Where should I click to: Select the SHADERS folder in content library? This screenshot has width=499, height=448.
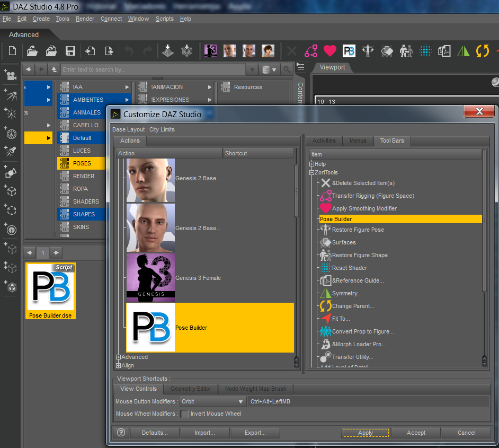(x=82, y=201)
